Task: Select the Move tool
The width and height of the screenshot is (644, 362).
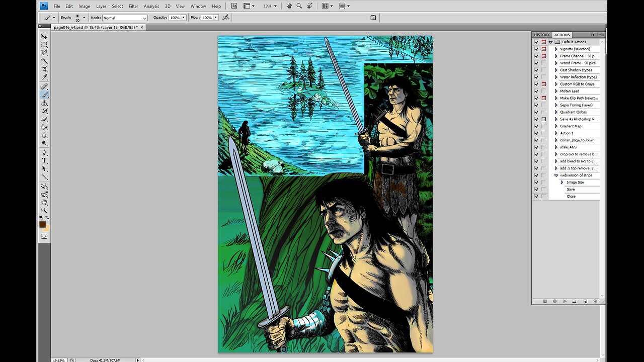Action: coord(44,37)
